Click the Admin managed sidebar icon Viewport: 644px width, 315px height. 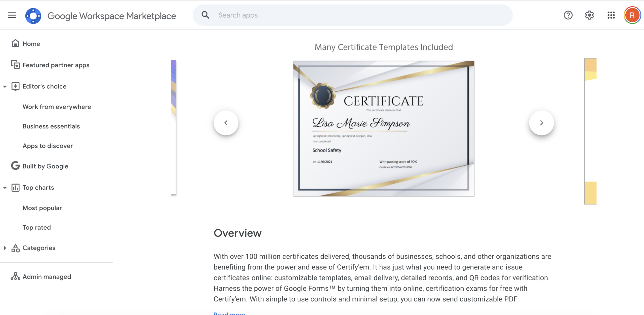pos(16,276)
